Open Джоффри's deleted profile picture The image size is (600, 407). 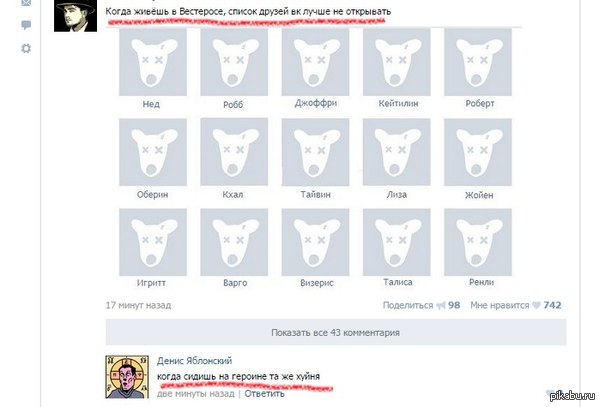pyautogui.click(x=315, y=62)
